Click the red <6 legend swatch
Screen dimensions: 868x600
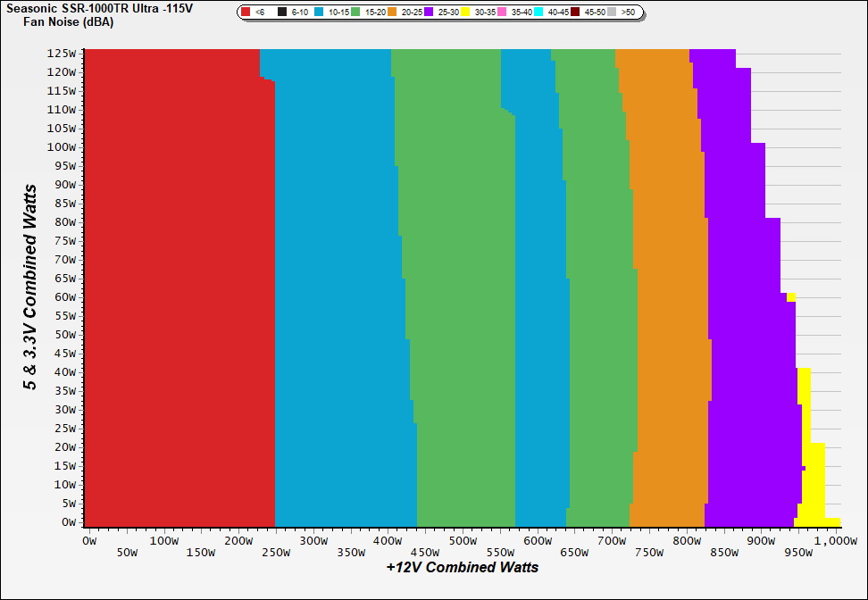(x=246, y=12)
